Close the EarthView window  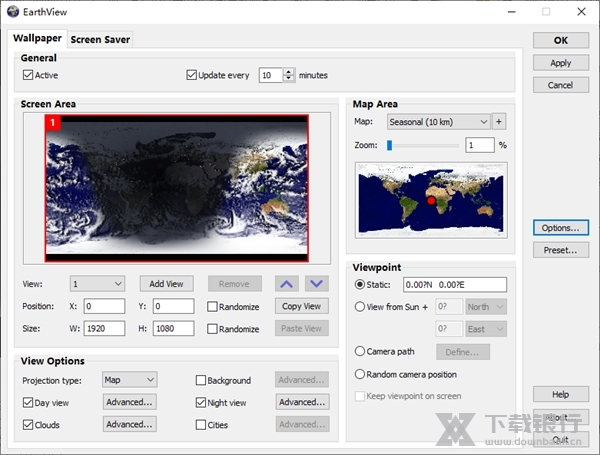[581, 12]
